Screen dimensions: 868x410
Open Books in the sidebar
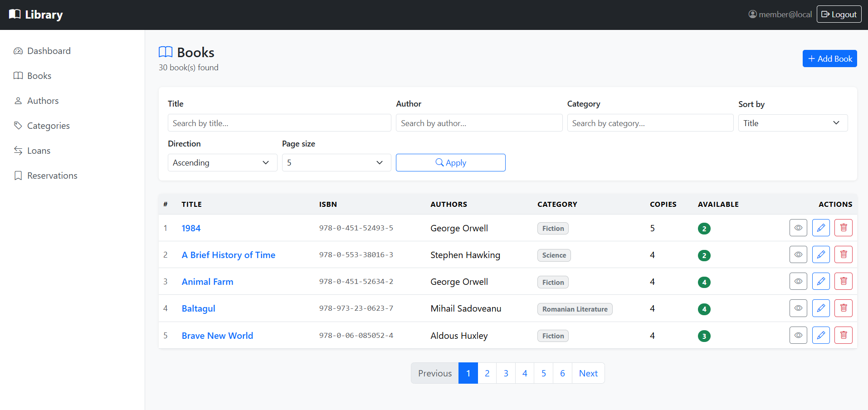[x=32, y=76]
